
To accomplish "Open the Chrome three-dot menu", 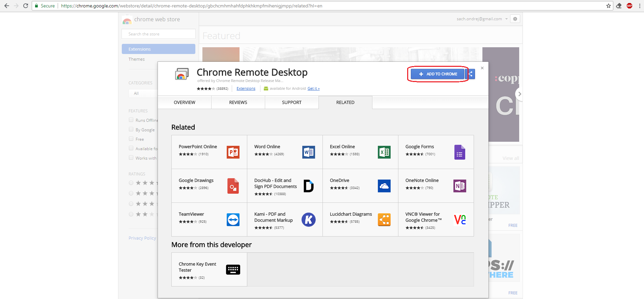I will point(639,6).
